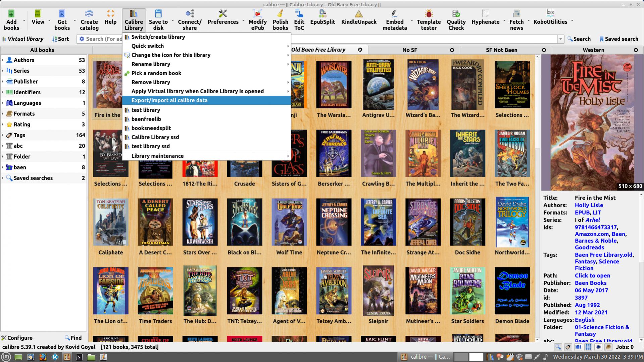
Task: Close the No SF virtual library tab
Action: click(452, 50)
